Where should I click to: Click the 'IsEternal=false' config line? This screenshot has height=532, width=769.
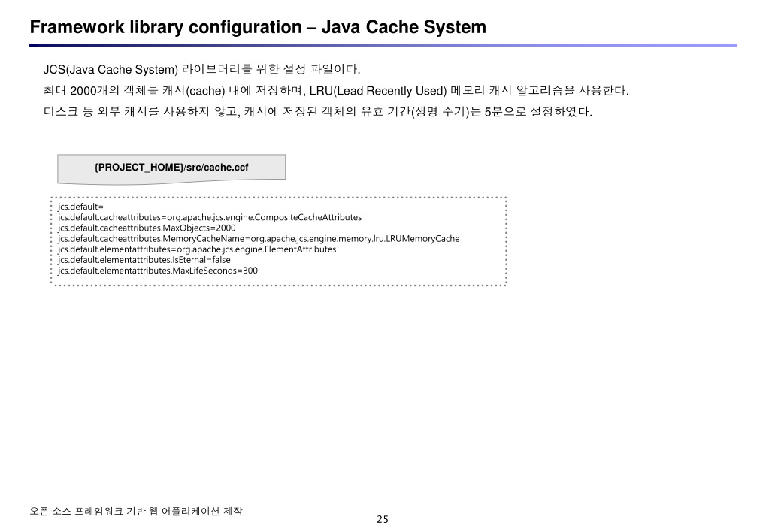144,260
